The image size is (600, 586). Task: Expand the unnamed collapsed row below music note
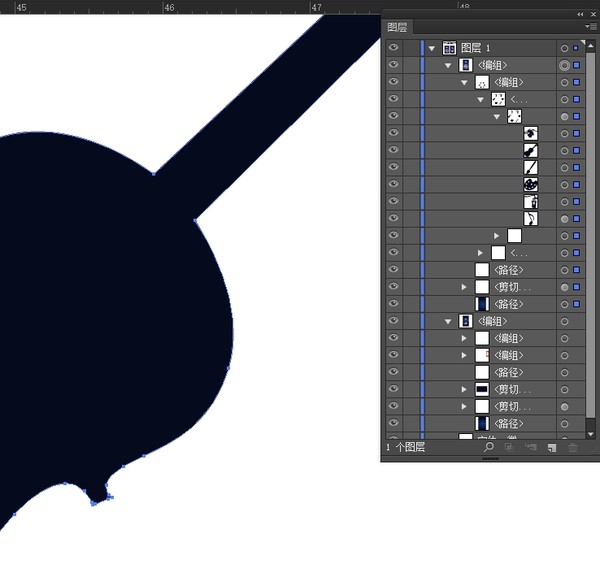click(x=496, y=236)
